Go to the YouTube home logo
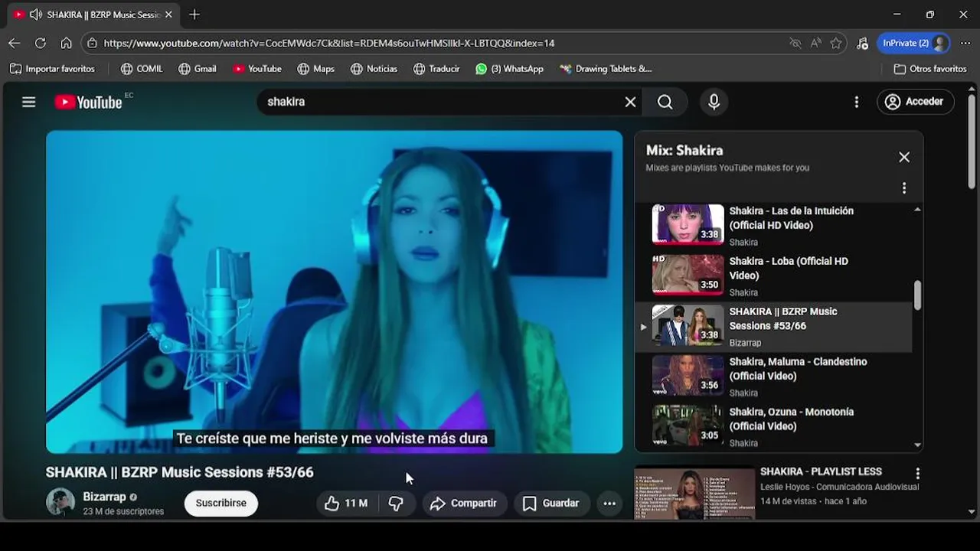This screenshot has width=980, height=551. point(88,102)
